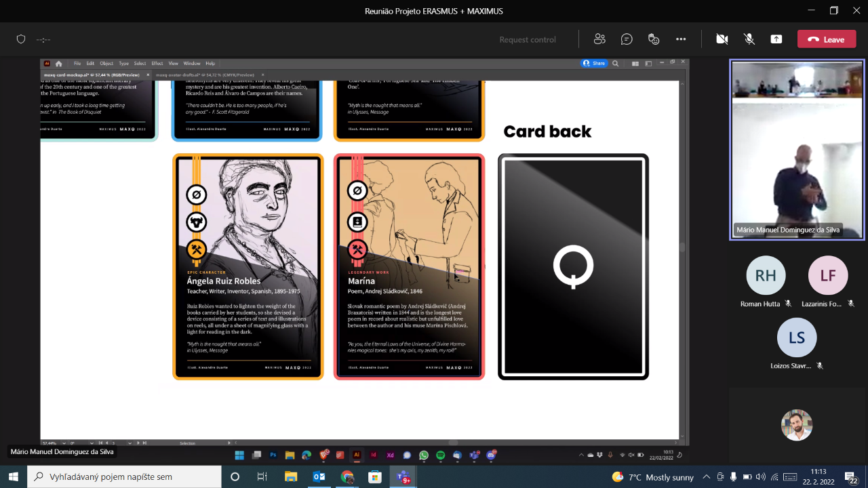Click the Marína poem card title
868x488 pixels.
(x=361, y=281)
